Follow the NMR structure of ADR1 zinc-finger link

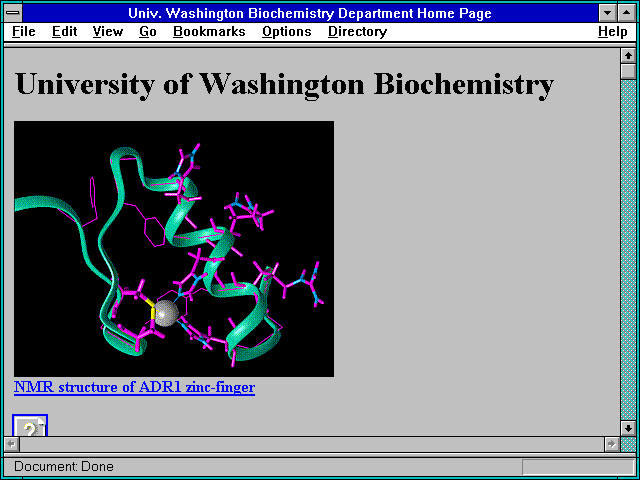click(x=134, y=387)
